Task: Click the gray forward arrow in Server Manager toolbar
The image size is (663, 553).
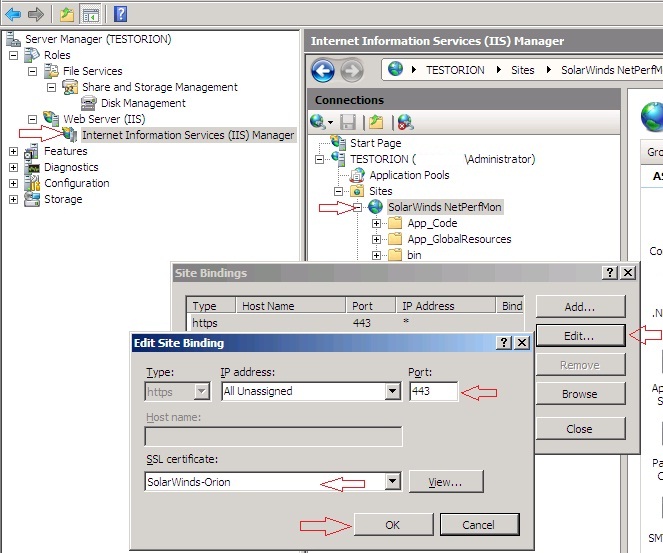Action: (36, 14)
